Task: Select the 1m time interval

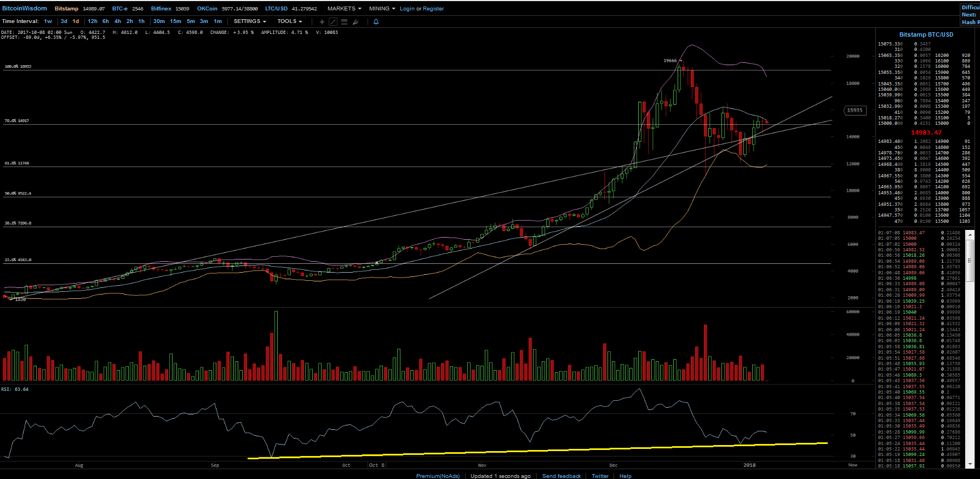Action: click(x=217, y=21)
